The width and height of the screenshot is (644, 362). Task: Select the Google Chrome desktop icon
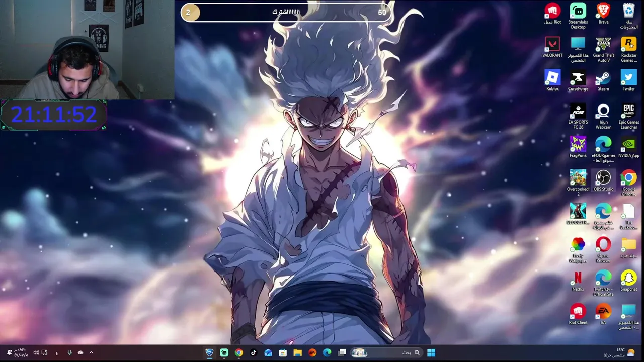(629, 183)
